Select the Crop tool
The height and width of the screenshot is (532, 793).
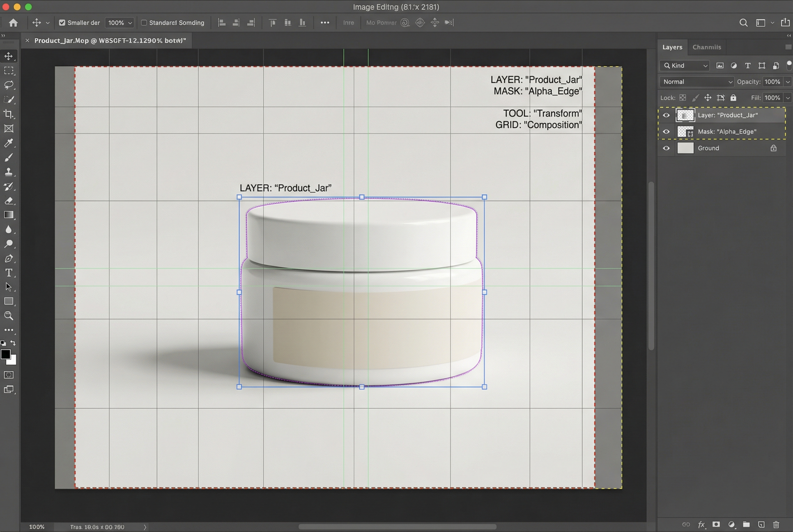tap(9, 114)
